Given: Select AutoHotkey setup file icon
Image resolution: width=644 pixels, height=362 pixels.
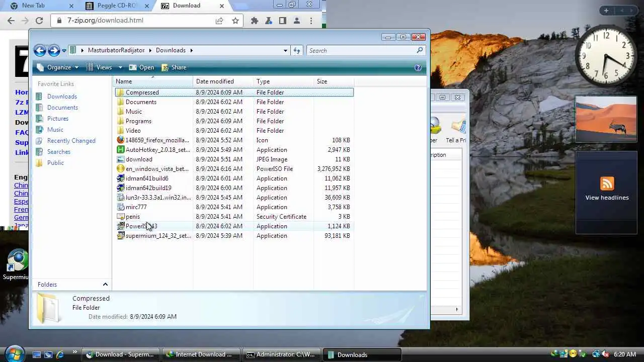Looking at the screenshot, I should tap(120, 150).
